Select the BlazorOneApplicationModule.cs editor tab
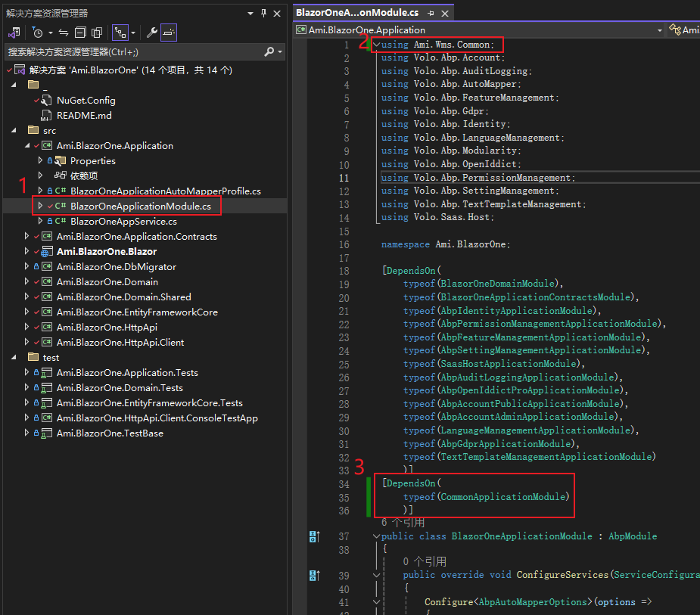Screen dimensions: 700x615 356,13
